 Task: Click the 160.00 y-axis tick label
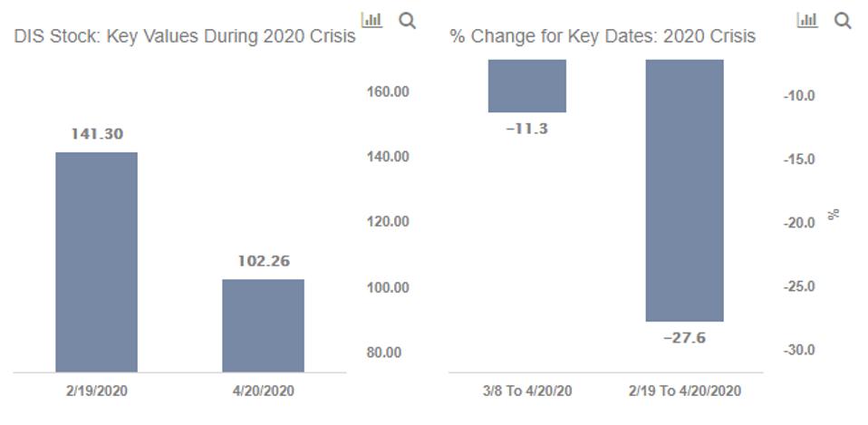(x=386, y=92)
